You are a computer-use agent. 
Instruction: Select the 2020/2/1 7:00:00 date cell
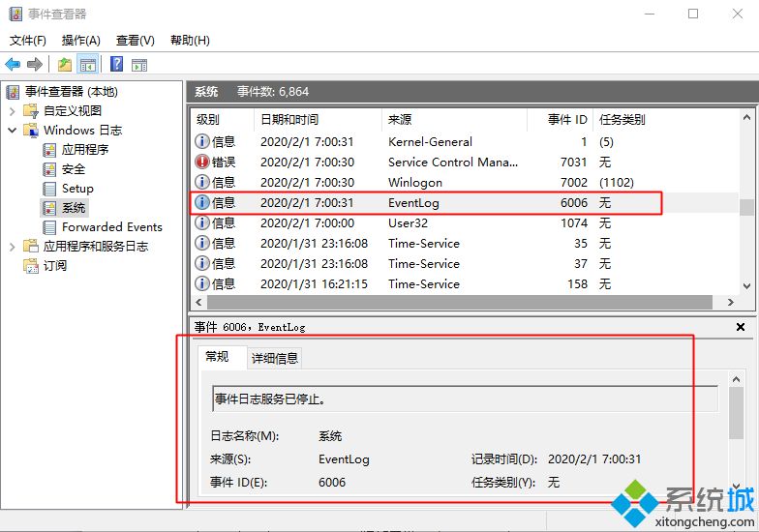[x=307, y=222]
